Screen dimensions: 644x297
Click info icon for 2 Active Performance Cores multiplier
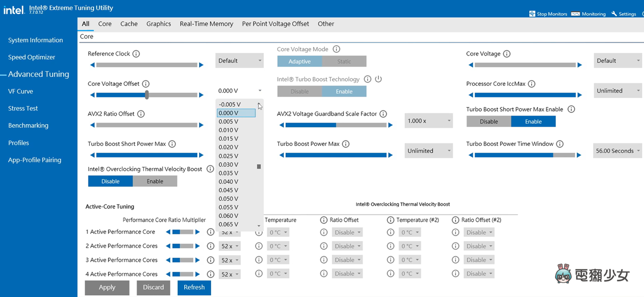pos(211,246)
